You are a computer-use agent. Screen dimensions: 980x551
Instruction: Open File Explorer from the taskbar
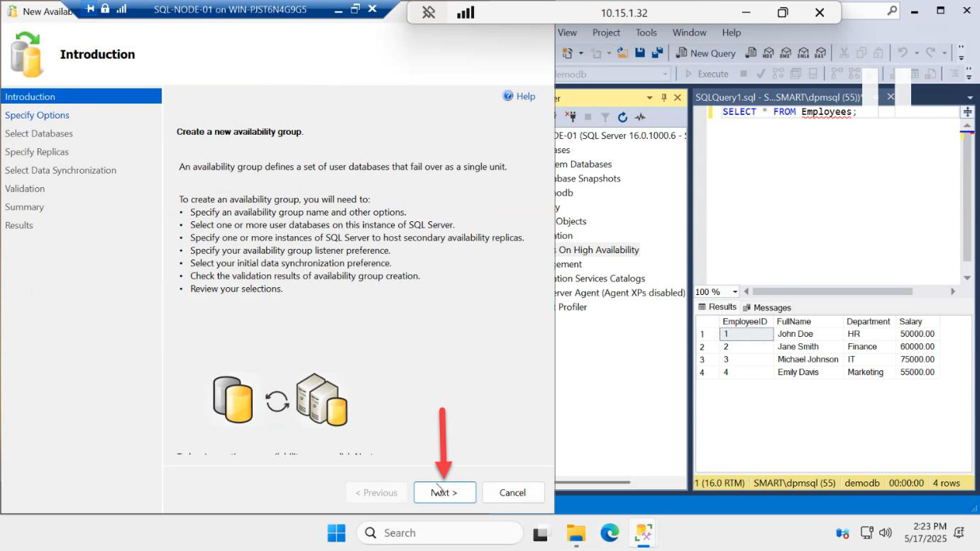coord(576,533)
